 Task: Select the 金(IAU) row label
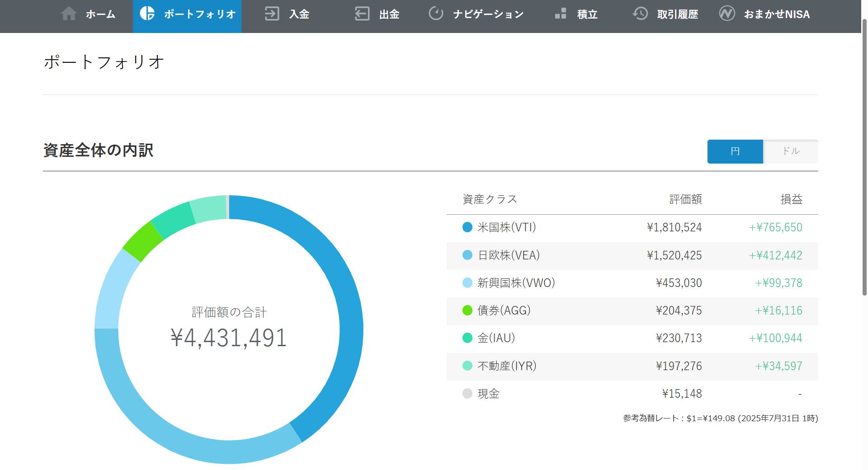(x=496, y=338)
